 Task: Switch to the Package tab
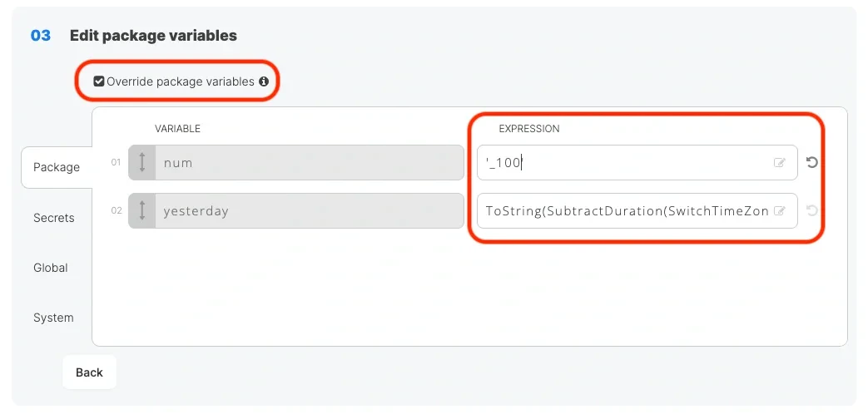(57, 167)
